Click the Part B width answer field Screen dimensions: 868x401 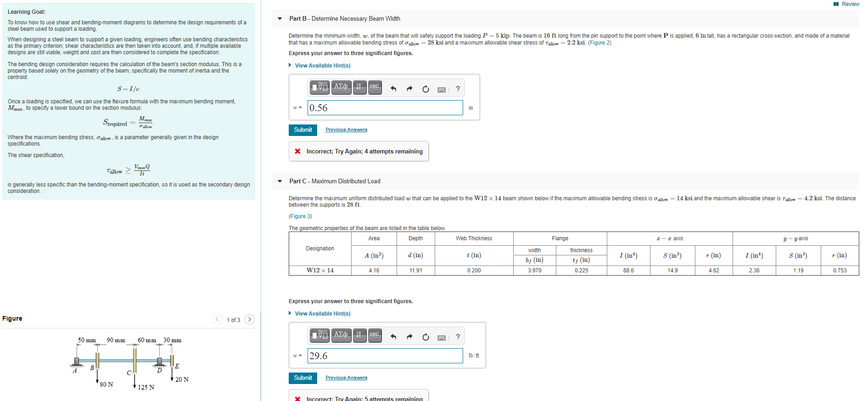385,108
